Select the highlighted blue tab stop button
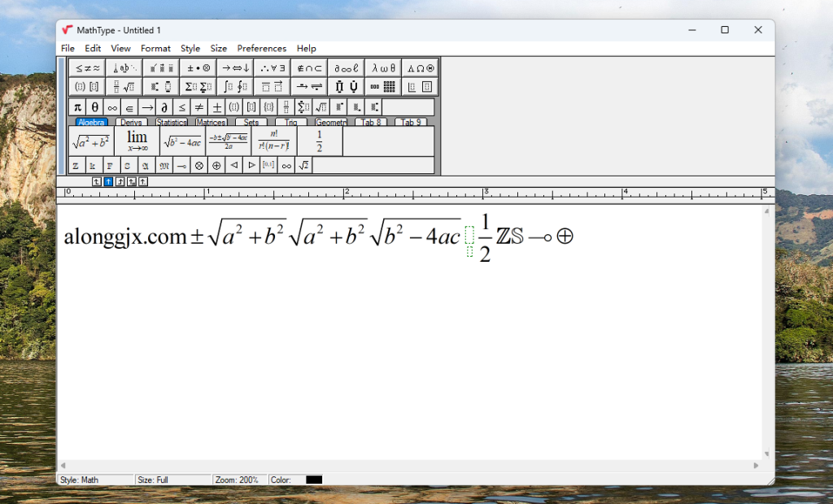Viewport: 833px width, 504px height. coord(108,181)
